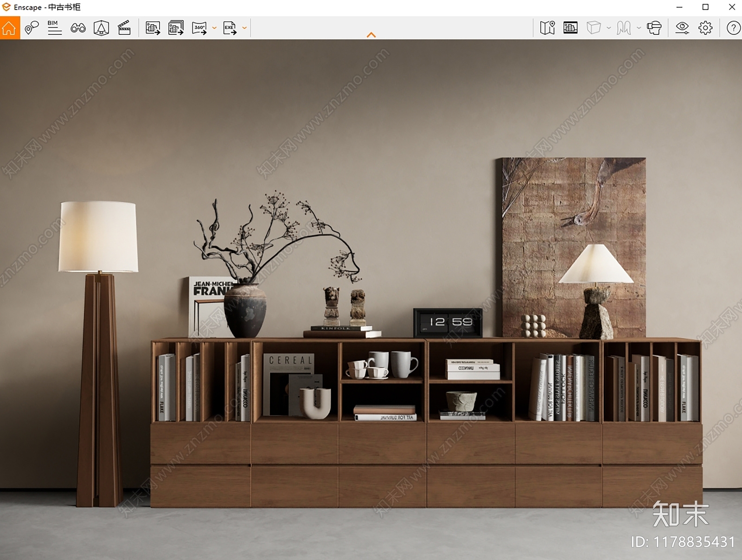Minimize the Enscape window
Screen dimensions: 742x560
[679, 7]
